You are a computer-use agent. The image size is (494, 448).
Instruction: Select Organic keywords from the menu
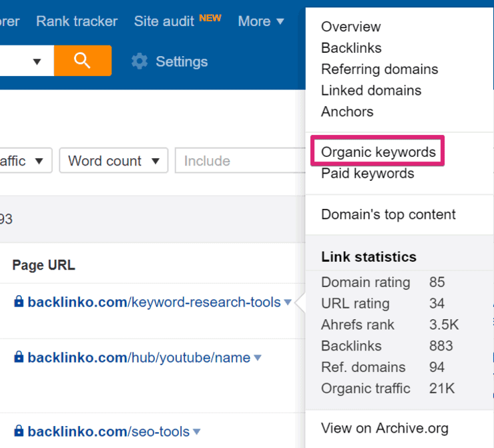coord(378,152)
